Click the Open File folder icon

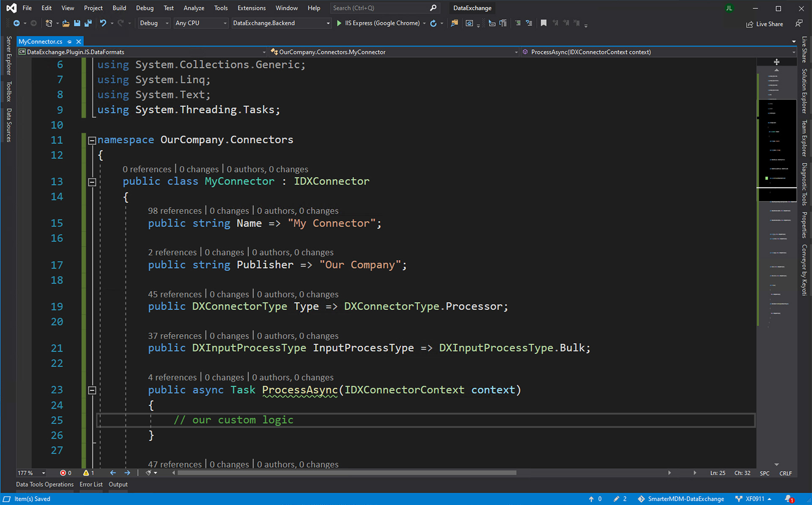[66, 23]
